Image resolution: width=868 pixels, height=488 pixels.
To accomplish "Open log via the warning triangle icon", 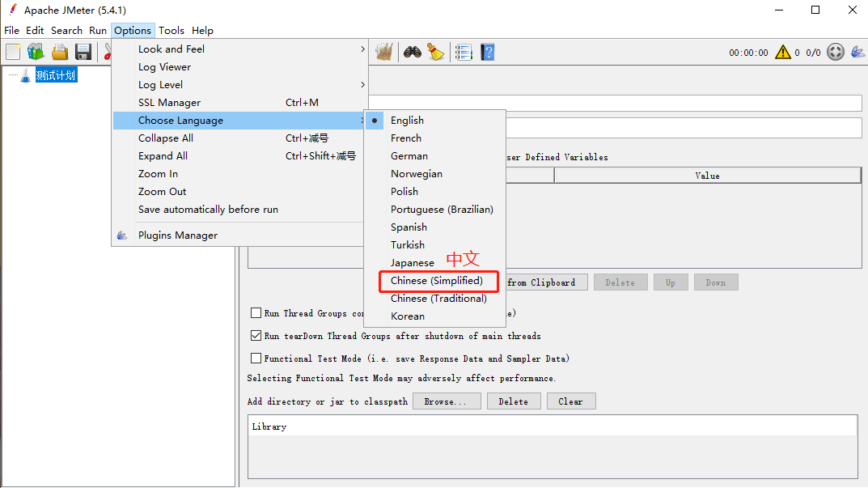I will coord(783,52).
